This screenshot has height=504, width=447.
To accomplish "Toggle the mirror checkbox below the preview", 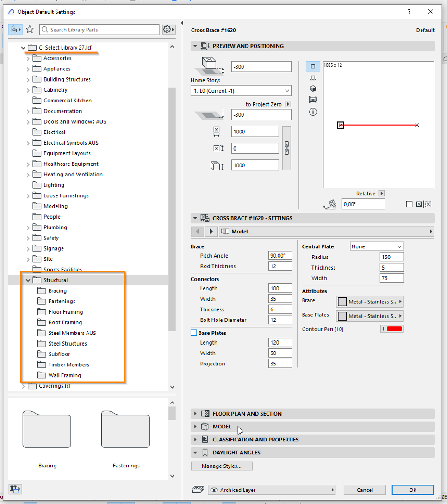I will [409, 204].
